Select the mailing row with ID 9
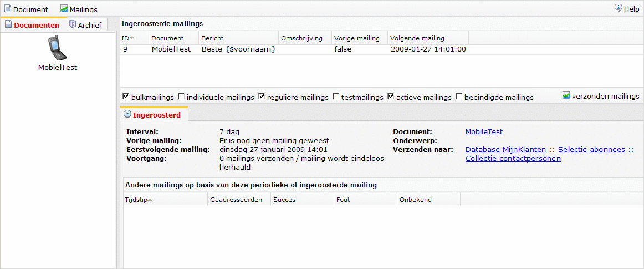This screenshot has width=644, height=269. 294,49
